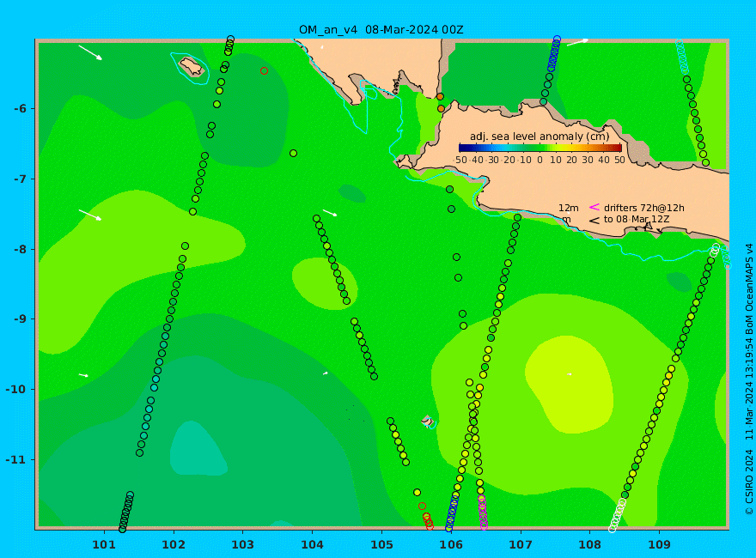Click longitude tick label '108'

(x=589, y=545)
